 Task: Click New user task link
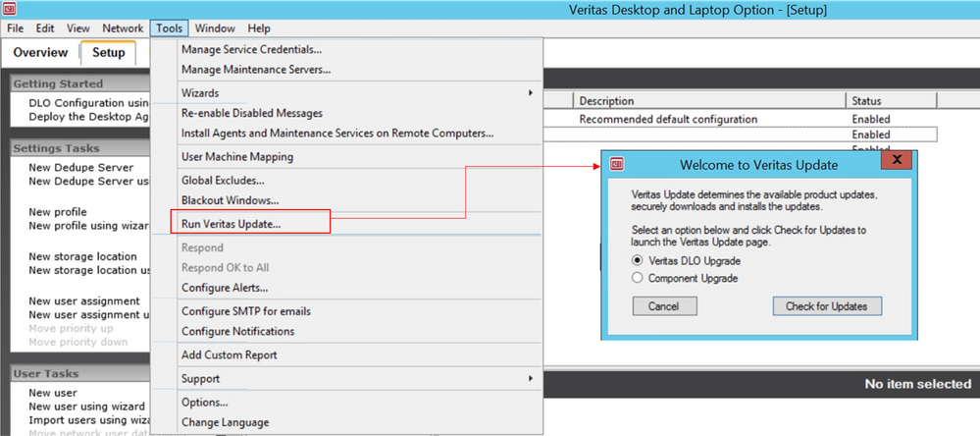[x=53, y=393]
